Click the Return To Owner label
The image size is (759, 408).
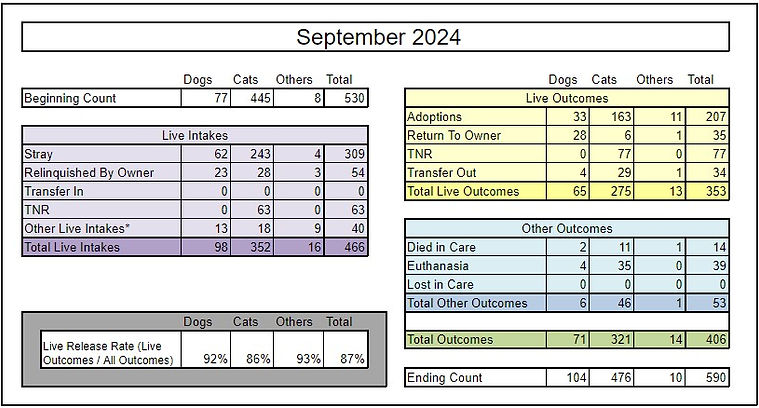pos(455,135)
